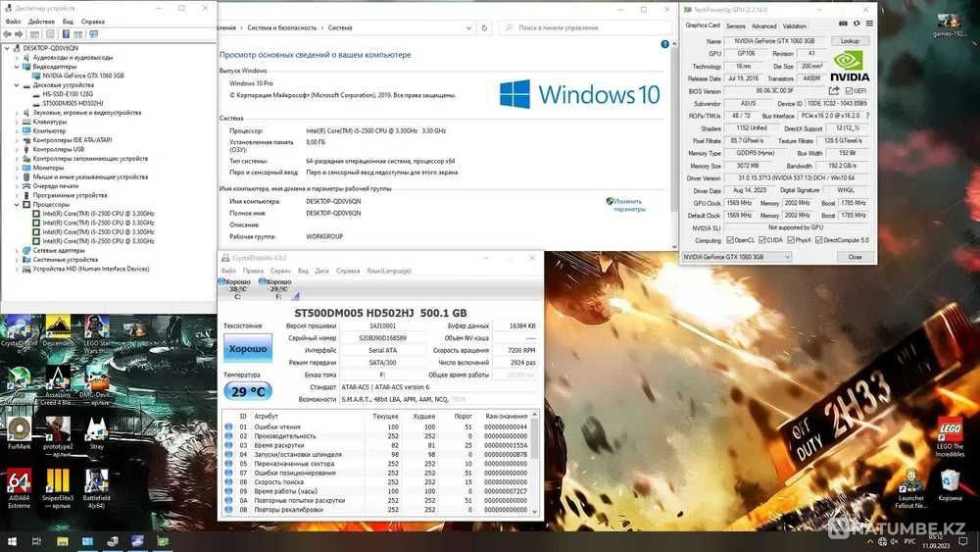
Task: Open prototype2 desktop shortcut
Action: tap(58, 435)
